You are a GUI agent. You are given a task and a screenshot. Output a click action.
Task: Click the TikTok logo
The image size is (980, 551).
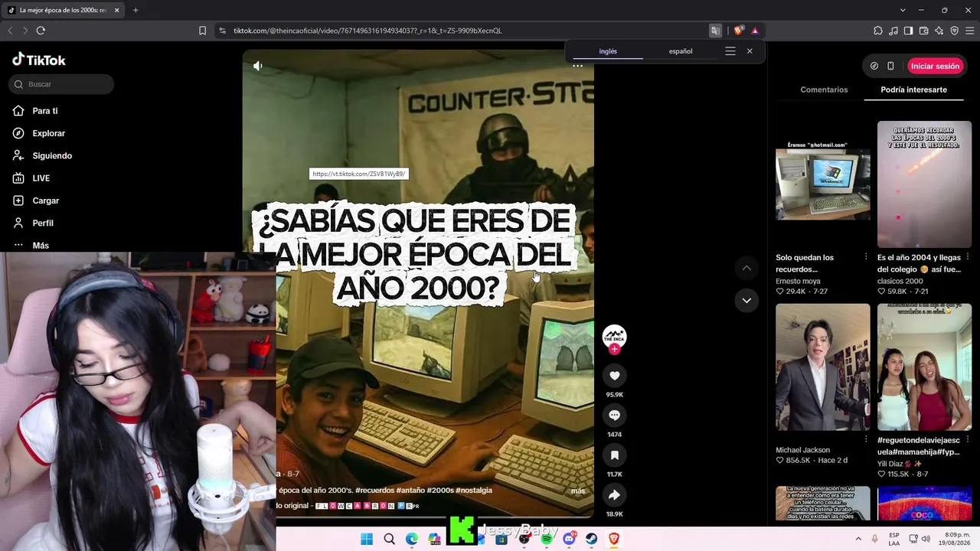click(x=39, y=60)
